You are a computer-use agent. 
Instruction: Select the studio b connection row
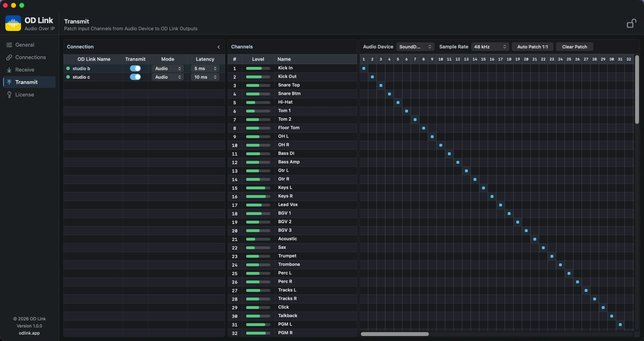(x=144, y=68)
